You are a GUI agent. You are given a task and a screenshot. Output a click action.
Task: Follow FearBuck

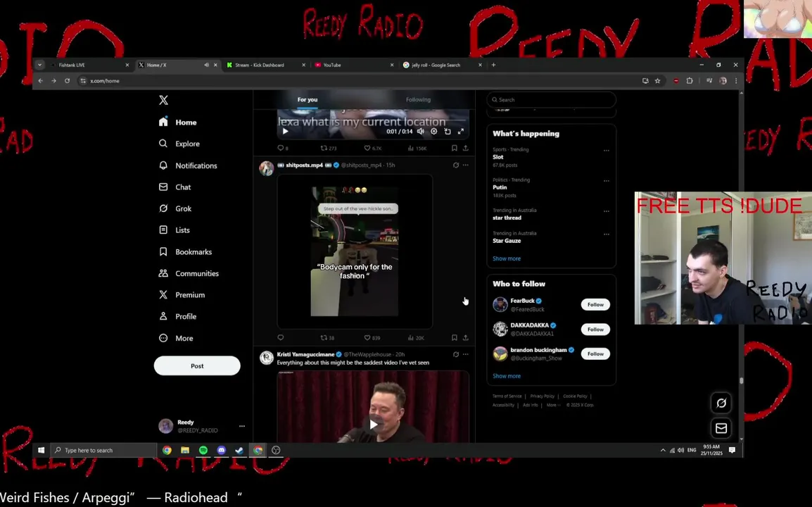(595, 304)
